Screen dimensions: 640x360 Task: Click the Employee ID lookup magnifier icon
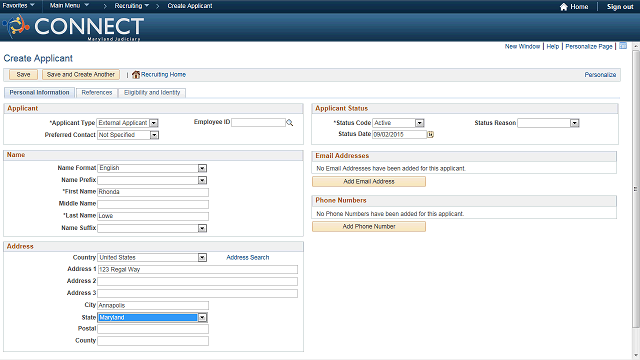(x=289, y=122)
